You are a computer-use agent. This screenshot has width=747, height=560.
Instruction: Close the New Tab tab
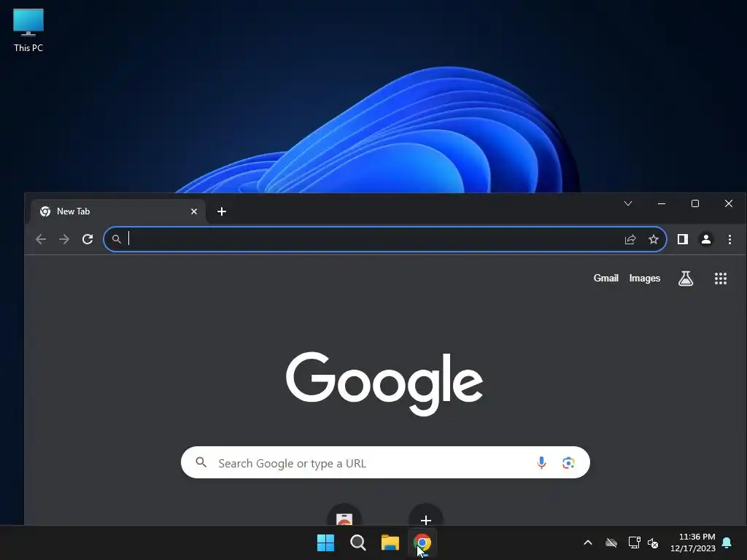point(194,211)
